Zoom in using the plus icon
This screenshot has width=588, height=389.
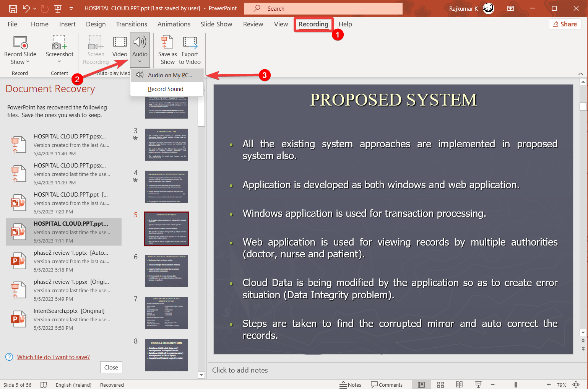549,385
